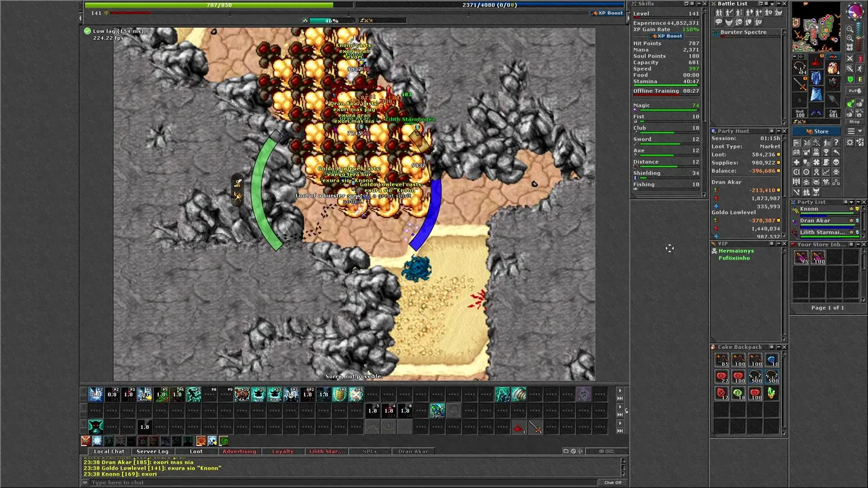Click the green health bar

coord(218,5)
